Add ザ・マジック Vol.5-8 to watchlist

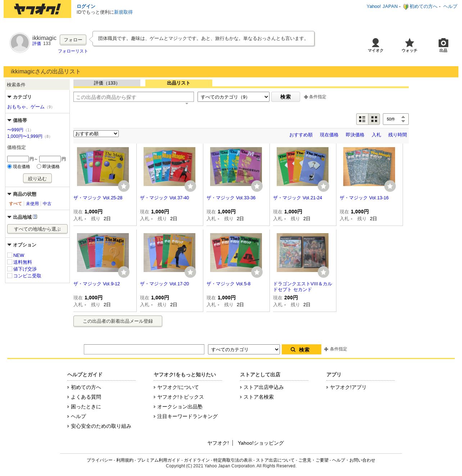(x=257, y=272)
